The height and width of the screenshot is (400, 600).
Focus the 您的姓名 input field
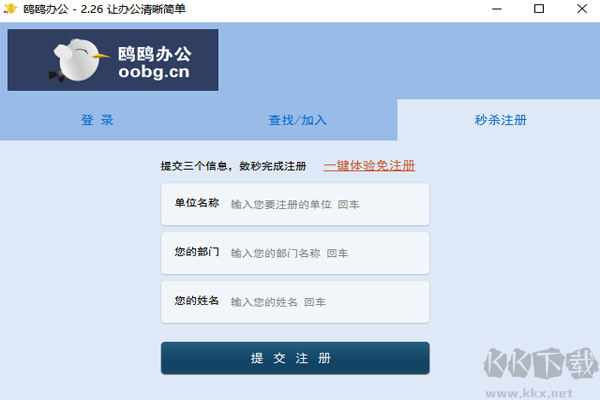click(x=295, y=302)
